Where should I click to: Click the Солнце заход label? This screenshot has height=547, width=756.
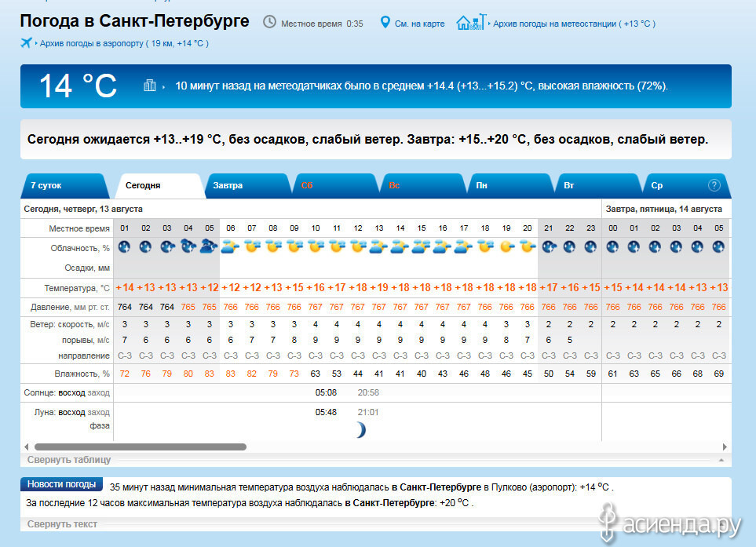[x=98, y=392]
